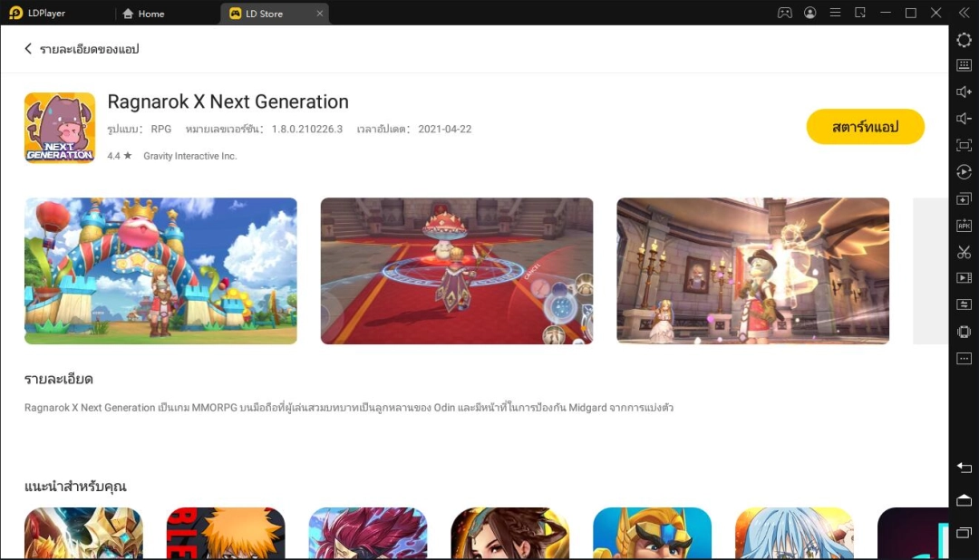Open the more options ellipsis icon
The width and height of the screenshot is (979, 560).
coord(964,358)
